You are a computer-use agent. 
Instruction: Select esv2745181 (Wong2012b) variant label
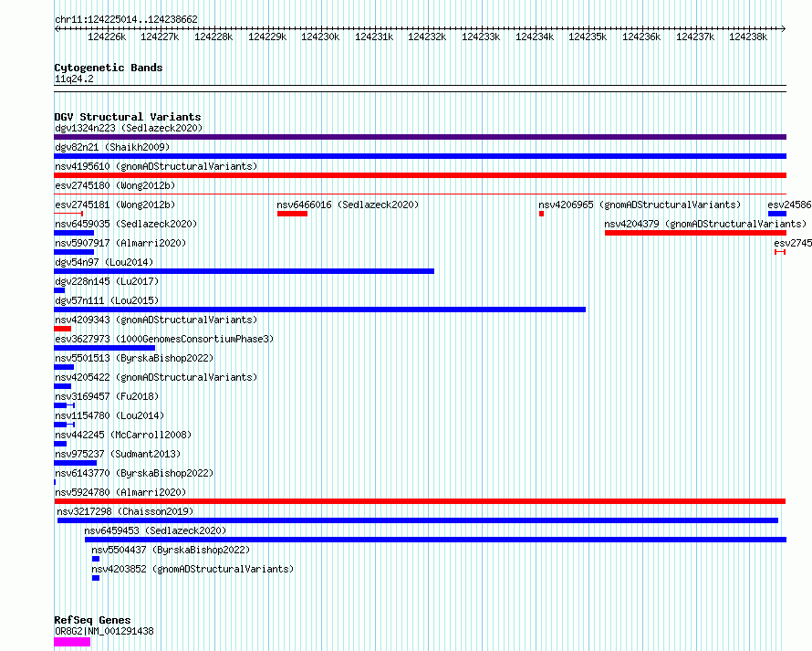pyautogui.click(x=115, y=205)
